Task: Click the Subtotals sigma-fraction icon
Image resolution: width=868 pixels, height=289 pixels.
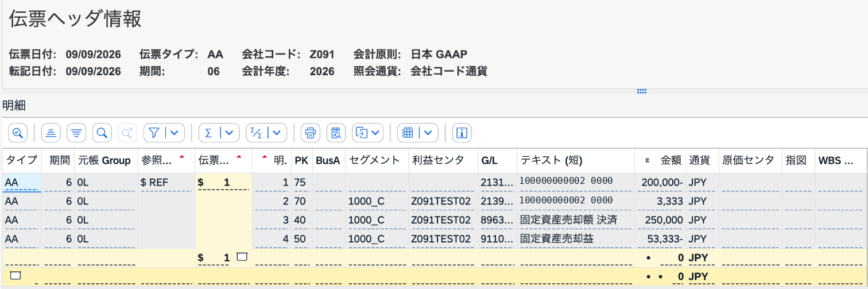Action: pos(255,133)
